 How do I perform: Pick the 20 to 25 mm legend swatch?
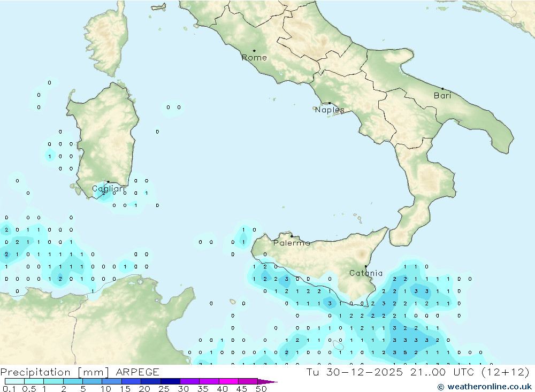tap(151, 381)
